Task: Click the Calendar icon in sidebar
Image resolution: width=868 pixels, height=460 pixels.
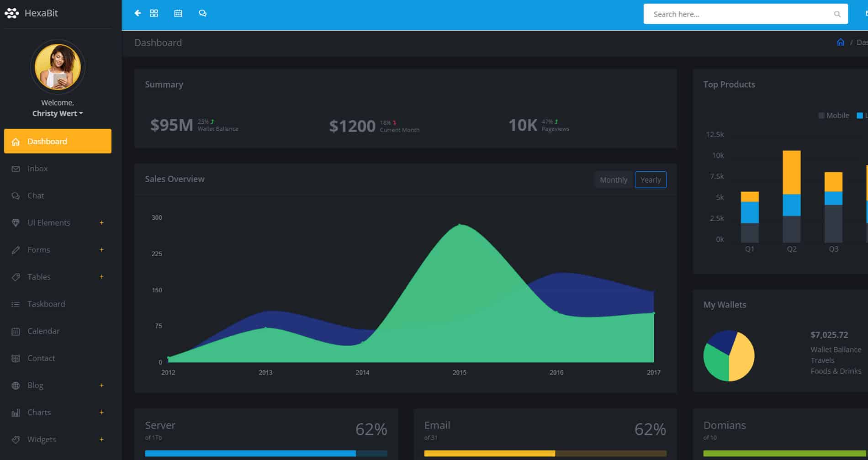Action: pos(16,331)
